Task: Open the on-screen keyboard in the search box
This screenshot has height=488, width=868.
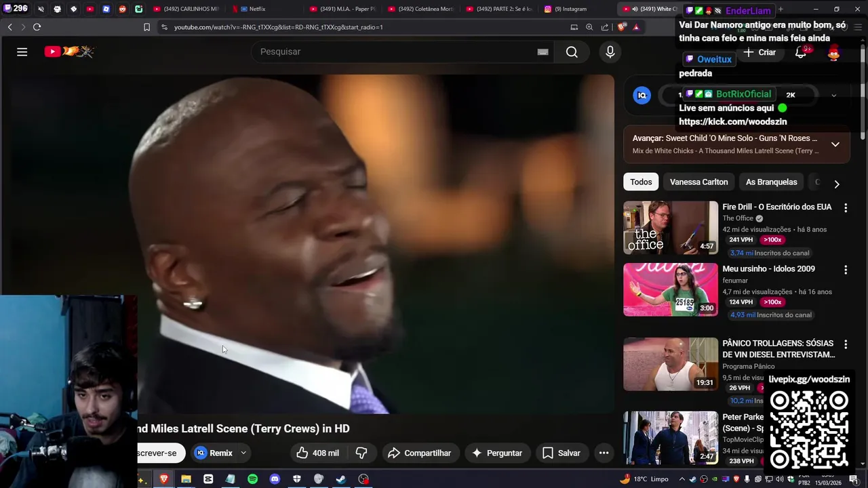Action: [x=542, y=52]
